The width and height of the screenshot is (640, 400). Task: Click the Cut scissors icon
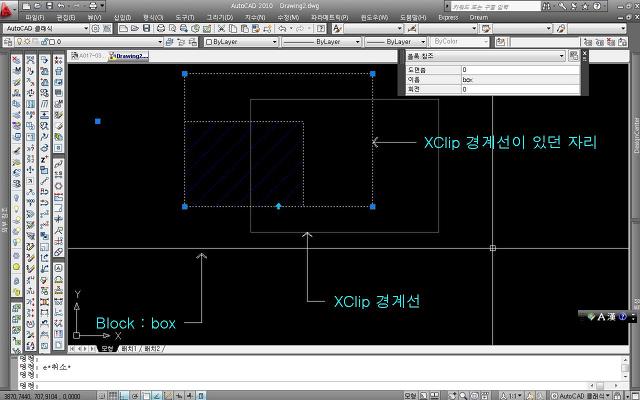tap(221, 28)
